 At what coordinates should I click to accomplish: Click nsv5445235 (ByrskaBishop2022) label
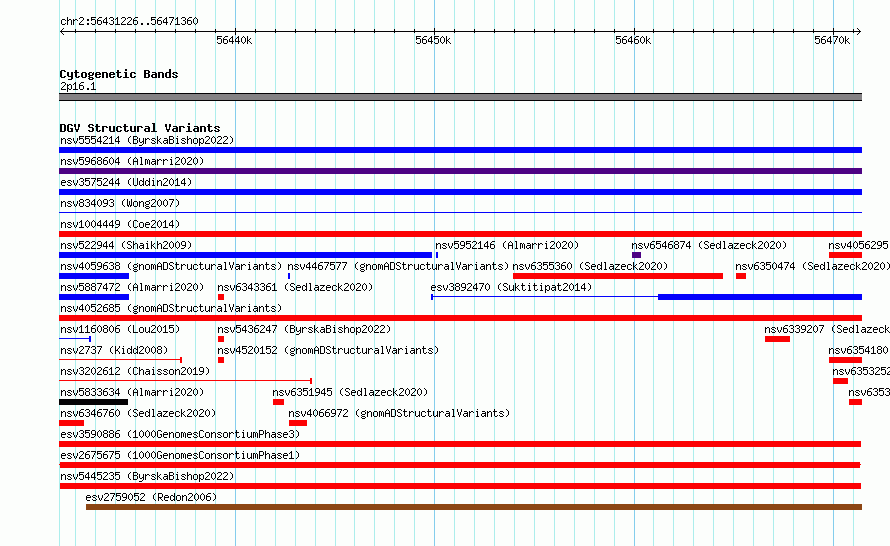pos(147,476)
